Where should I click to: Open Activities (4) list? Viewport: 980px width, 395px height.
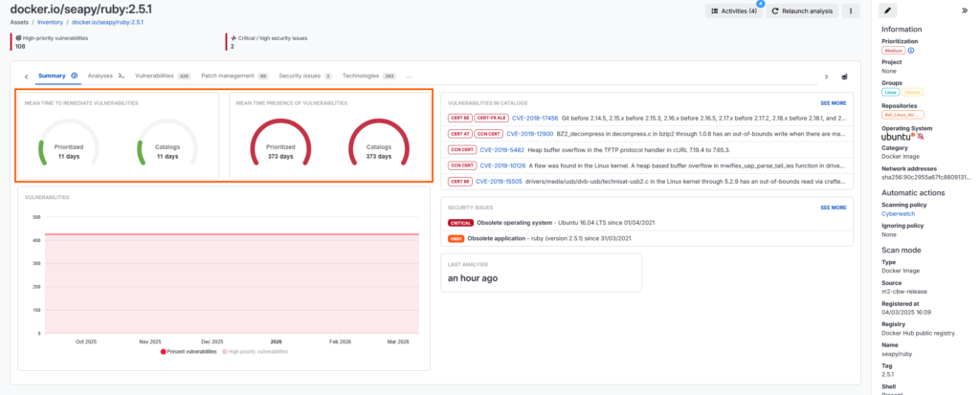(x=733, y=11)
